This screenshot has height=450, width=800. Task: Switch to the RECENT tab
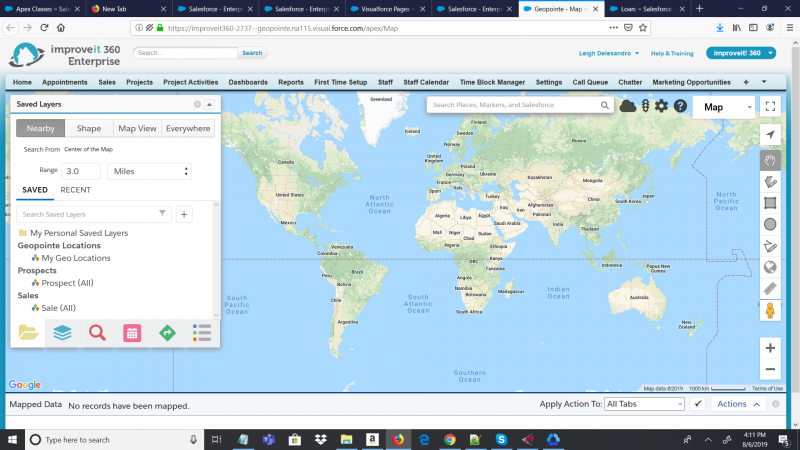click(76, 190)
